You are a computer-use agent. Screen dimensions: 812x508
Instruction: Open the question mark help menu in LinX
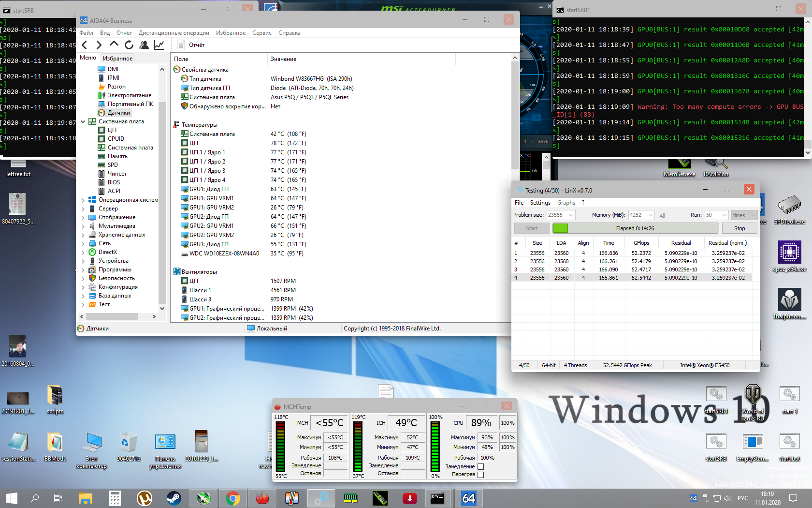[583, 203]
